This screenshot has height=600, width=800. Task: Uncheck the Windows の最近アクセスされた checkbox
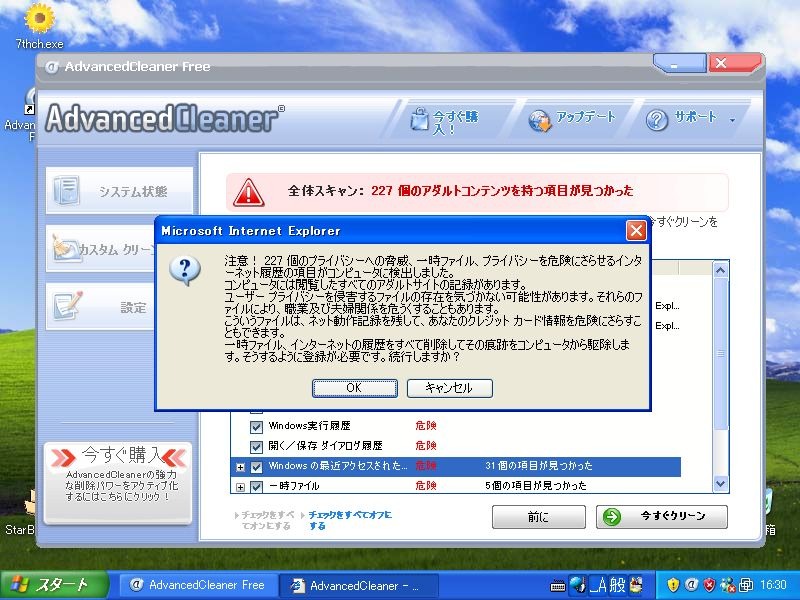point(256,466)
